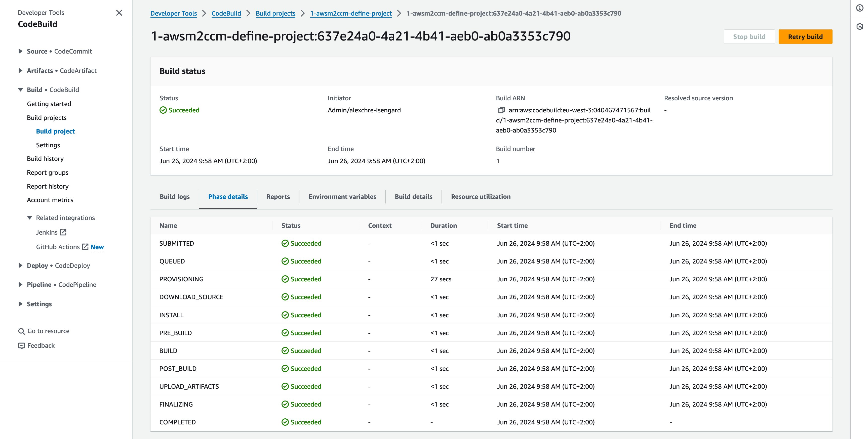Open Build projects breadcrumb link
The image size is (868, 439).
(x=275, y=14)
